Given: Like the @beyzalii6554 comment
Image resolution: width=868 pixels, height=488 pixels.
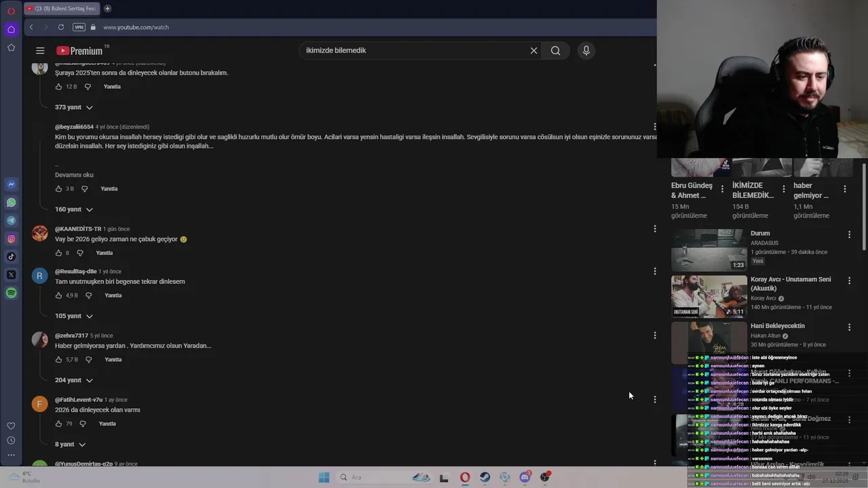Looking at the screenshot, I should (58, 189).
